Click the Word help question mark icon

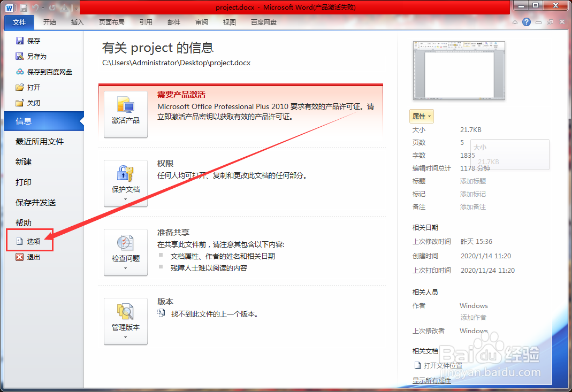coord(527,22)
